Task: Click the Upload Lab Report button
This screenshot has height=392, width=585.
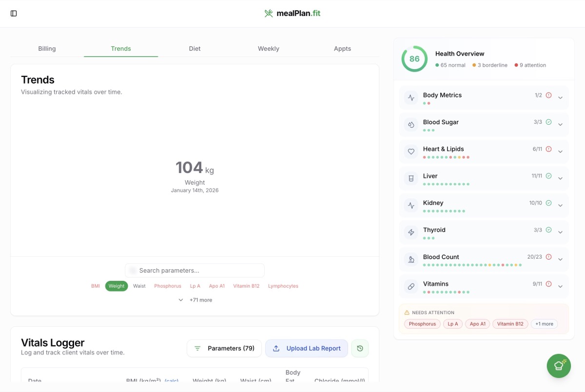Action: (306, 349)
